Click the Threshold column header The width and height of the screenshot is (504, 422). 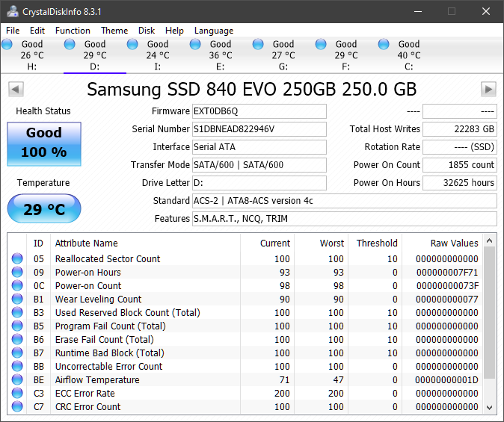(x=375, y=243)
